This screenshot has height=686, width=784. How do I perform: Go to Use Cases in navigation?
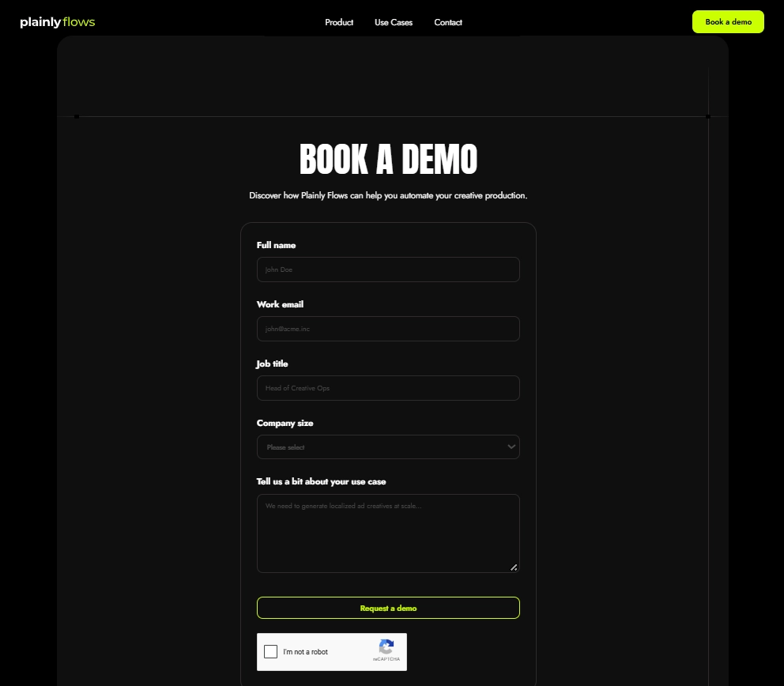(394, 22)
